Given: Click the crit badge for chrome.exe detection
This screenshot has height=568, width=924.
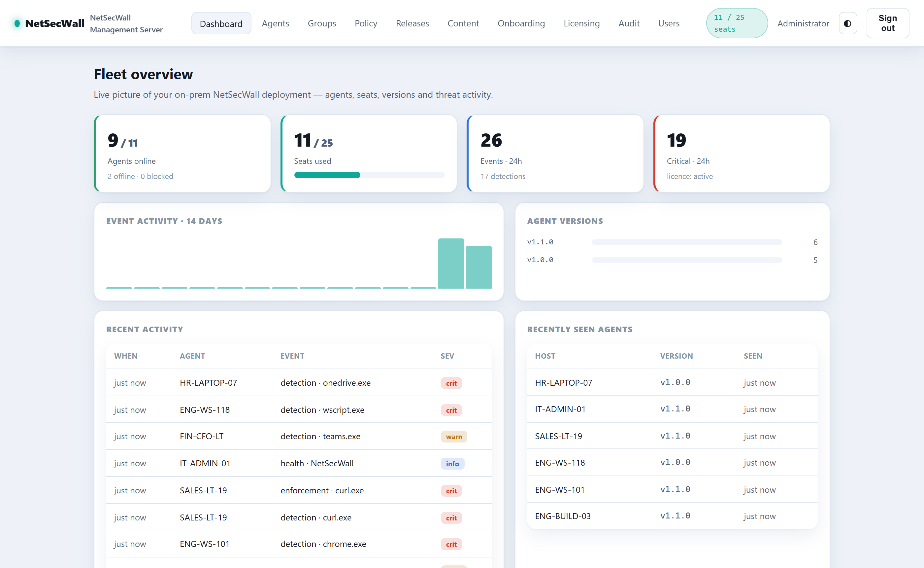Looking at the screenshot, I should (451, 544).
